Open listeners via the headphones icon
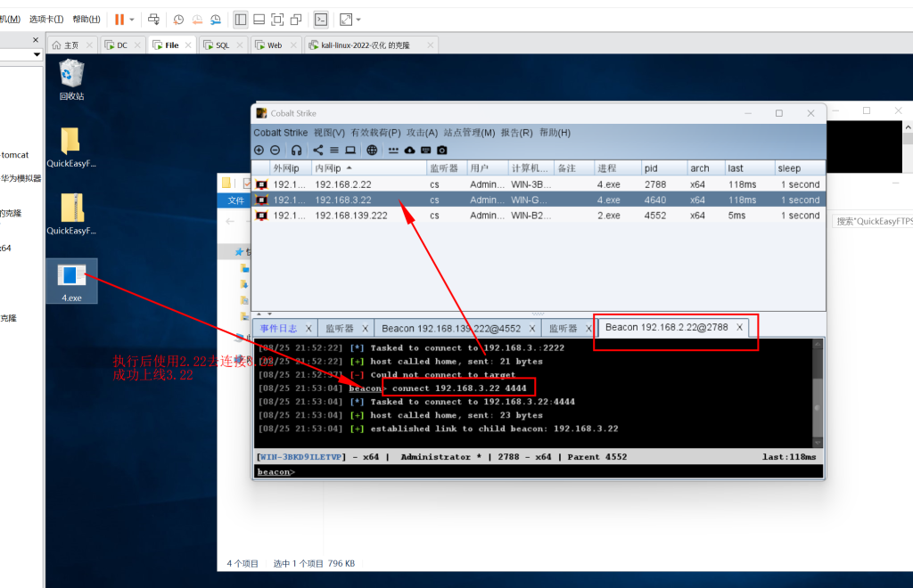 (296, 150)
